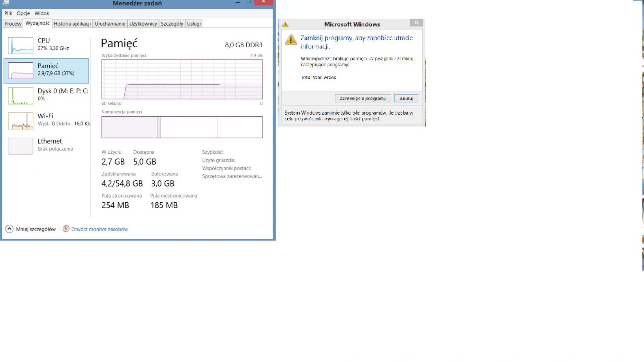Select the Ethernet graph thumbnail
The height and width of the screenshot is (362, 644).
click(21, 146)
